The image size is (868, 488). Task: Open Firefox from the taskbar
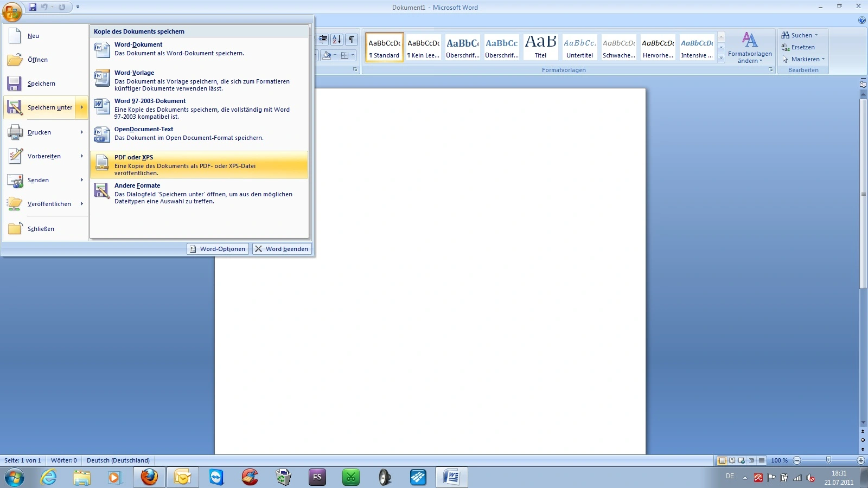(149, 478)
